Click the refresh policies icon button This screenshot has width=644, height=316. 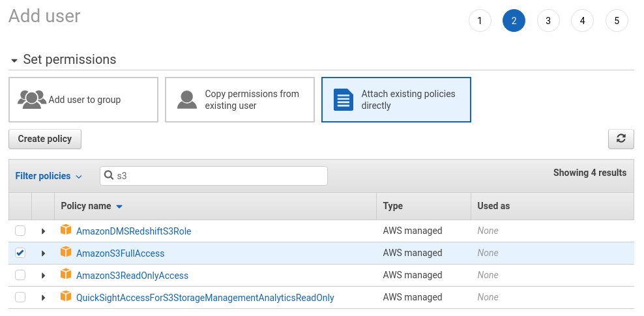point(621,139)
